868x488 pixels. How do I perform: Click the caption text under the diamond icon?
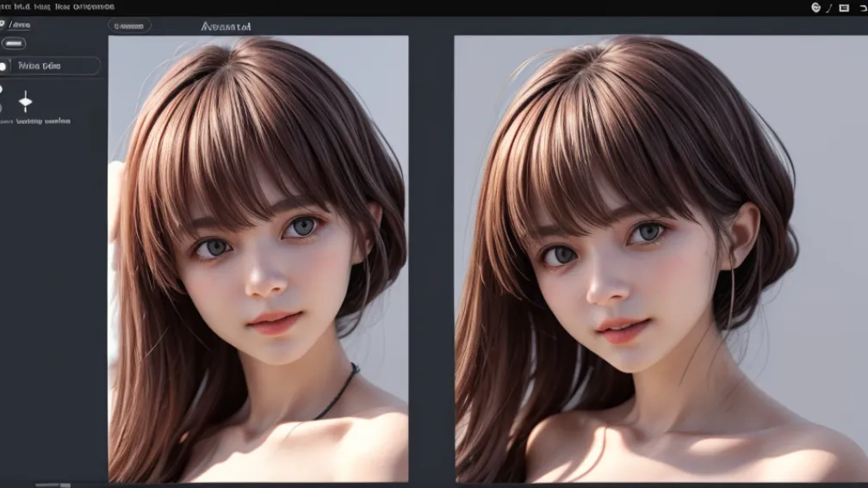click(43, 121)
